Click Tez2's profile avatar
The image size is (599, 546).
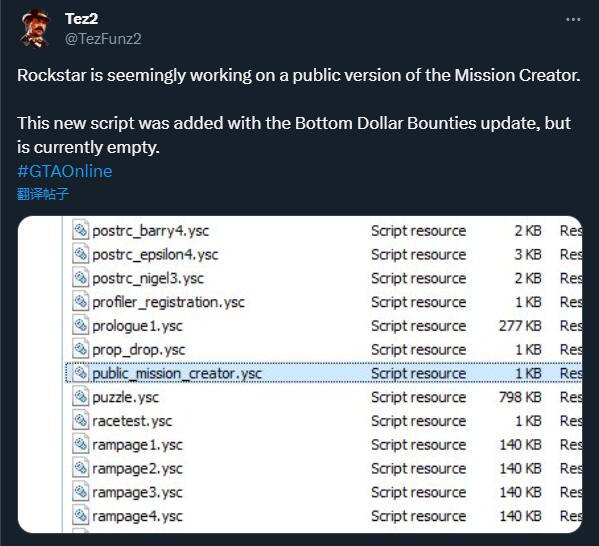(35, 29)
